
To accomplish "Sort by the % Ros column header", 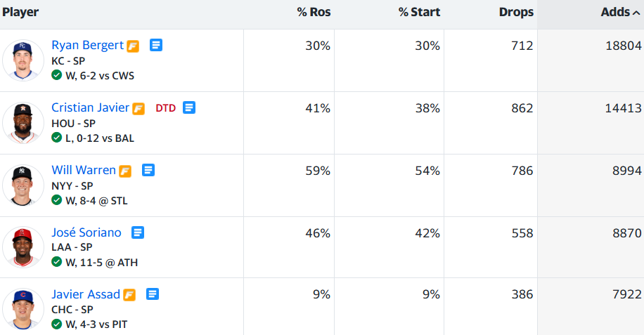I will (314, 13).
